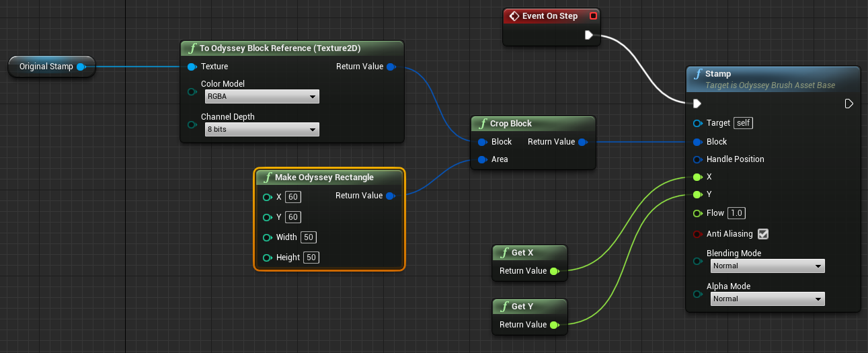Click the Event On Step execution output pin
The image size is (868, 353).
click(x=589, y=35)
